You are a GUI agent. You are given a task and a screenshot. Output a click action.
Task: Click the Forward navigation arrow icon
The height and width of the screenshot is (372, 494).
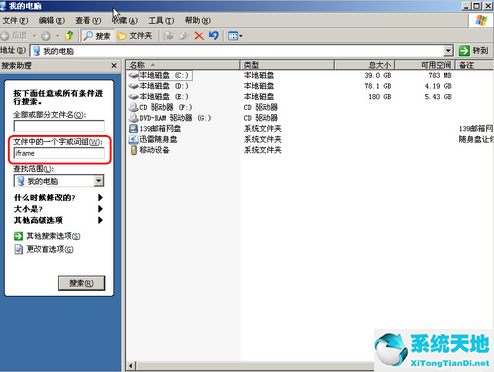(46, 36)
